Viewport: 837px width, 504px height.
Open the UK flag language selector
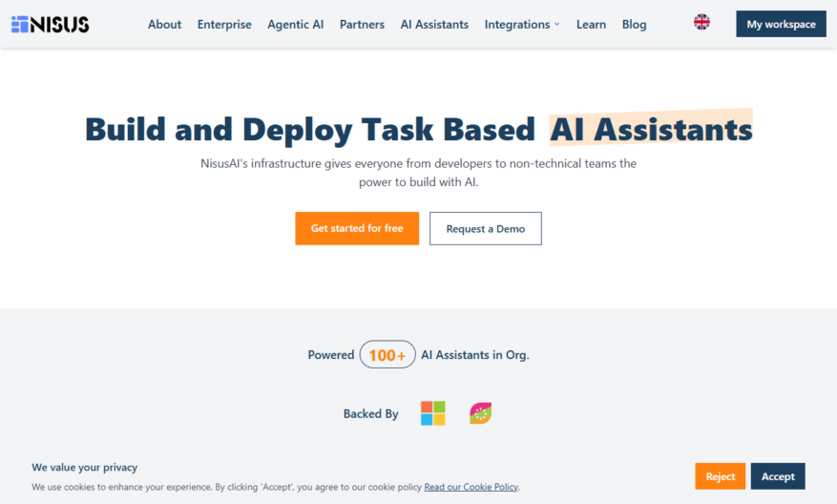[701, 22]
